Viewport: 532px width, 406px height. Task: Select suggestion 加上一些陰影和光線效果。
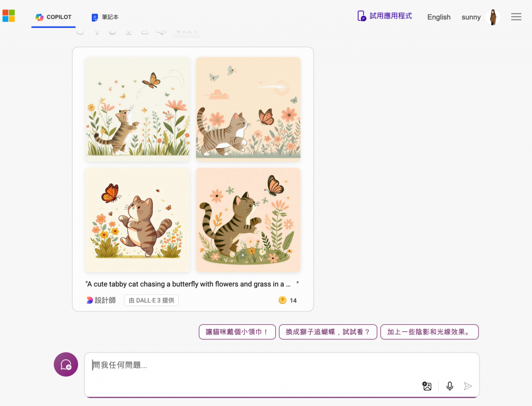pos(429,332)
